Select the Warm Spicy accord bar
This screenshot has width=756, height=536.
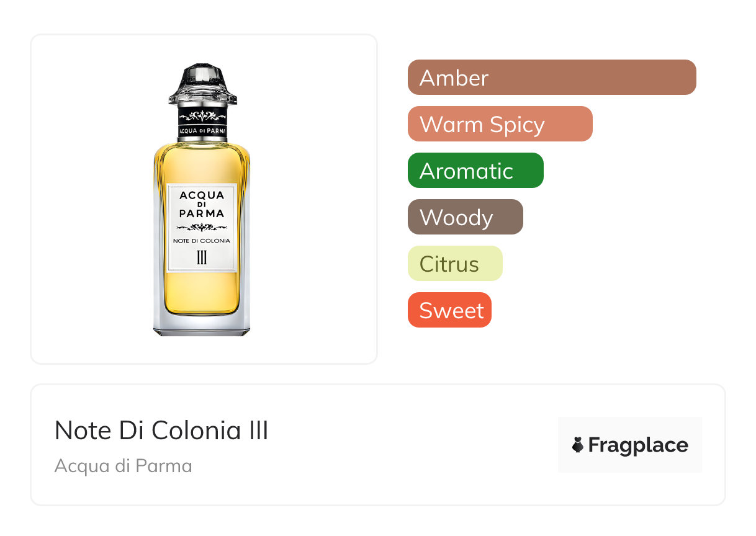pos(500,124)
